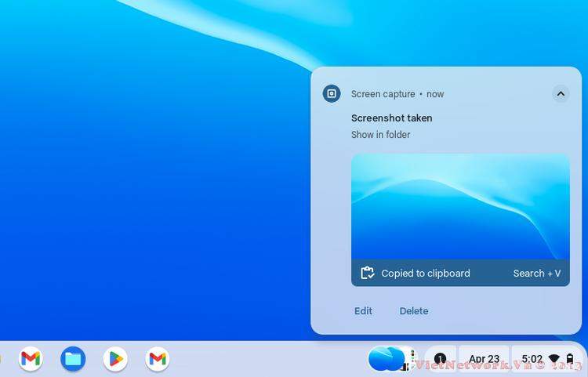Open the screenshot preview thumbnail

coord(460,206)
